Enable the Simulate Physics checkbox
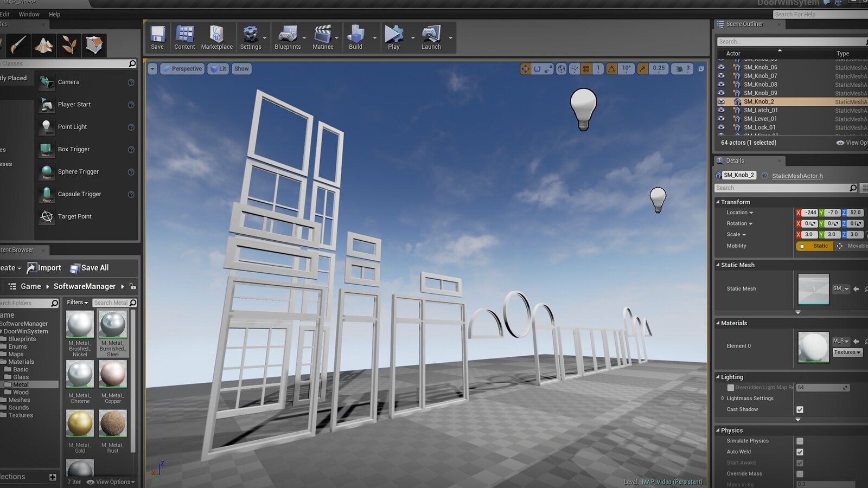 [800, 441]
